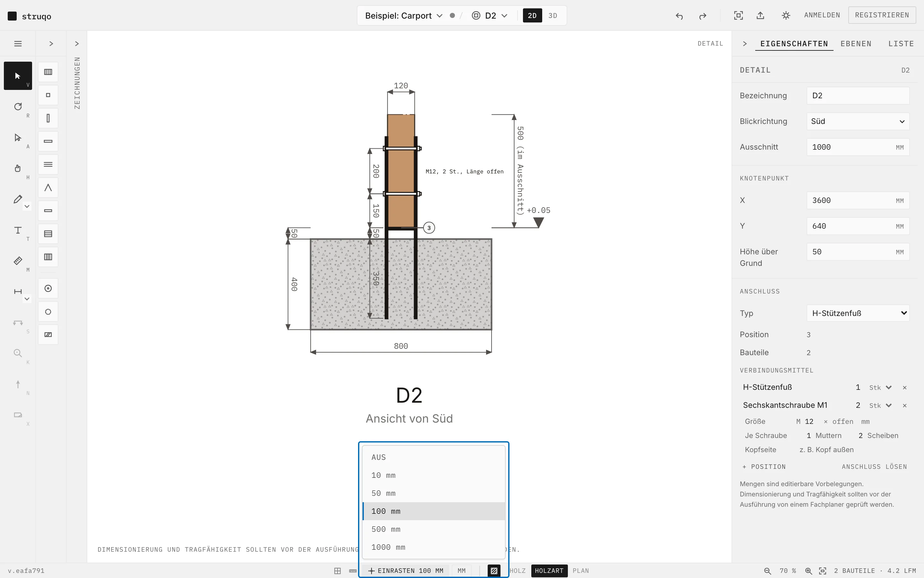Choose the text tool
The width and height of the screenshot is (924, 578).
[x=18, y=230]
